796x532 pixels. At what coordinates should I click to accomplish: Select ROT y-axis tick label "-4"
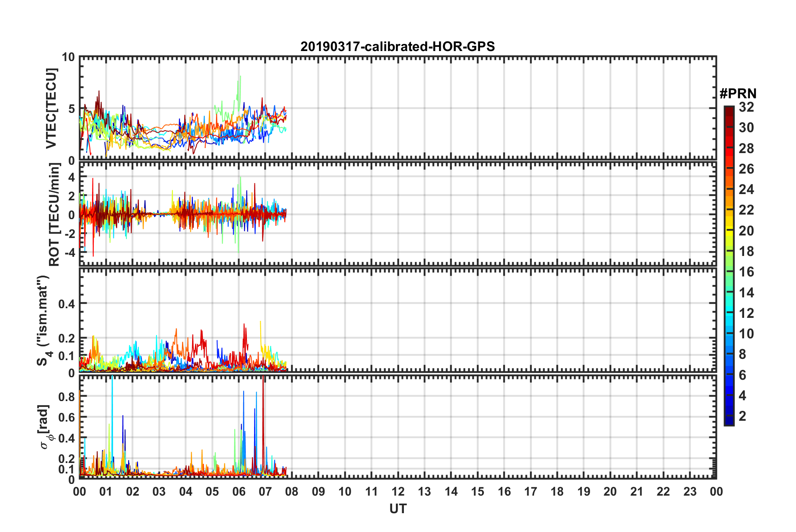coord(69,252)
